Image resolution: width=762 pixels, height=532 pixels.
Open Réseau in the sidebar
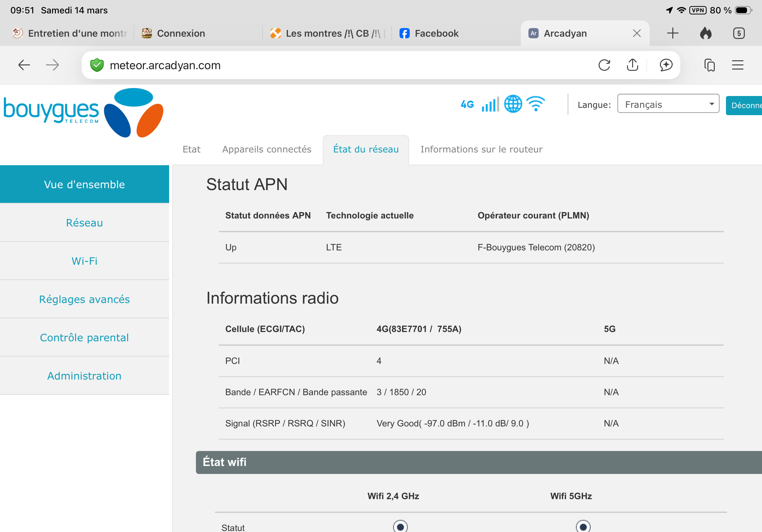pos(84,223)
